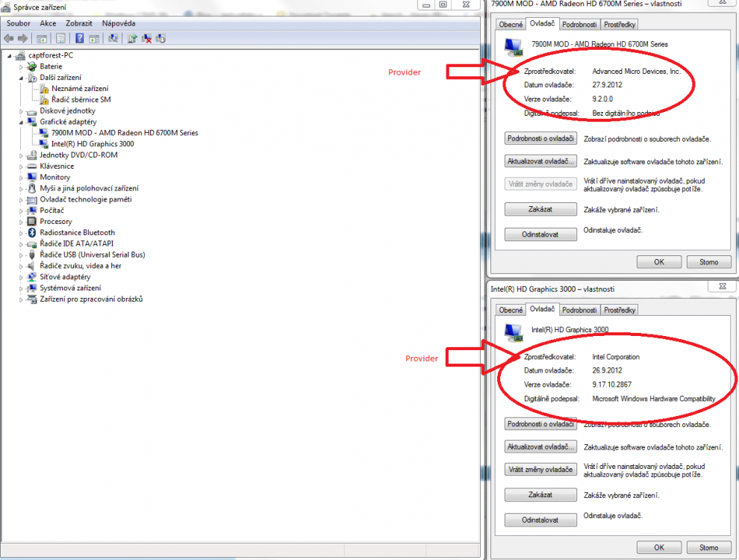
Task: Select 7900M MOD - AMD Radeon HD 6700M Series
Action: coord(125,133)
